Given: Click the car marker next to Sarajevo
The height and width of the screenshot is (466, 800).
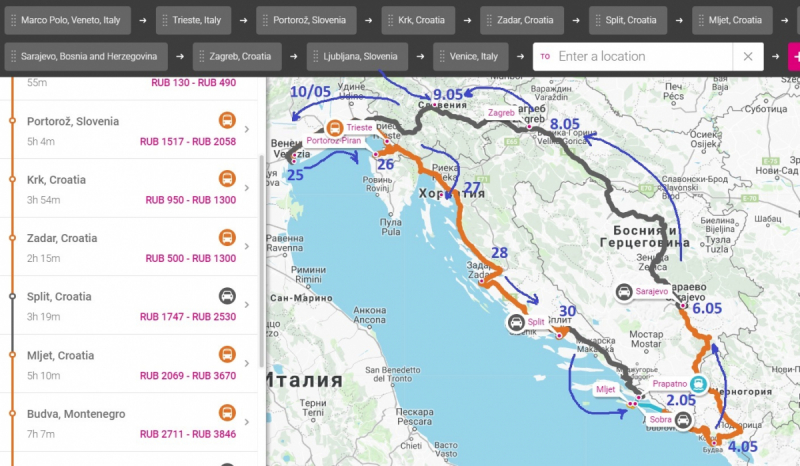Looking at the screenshot, I should coord(624,291).
